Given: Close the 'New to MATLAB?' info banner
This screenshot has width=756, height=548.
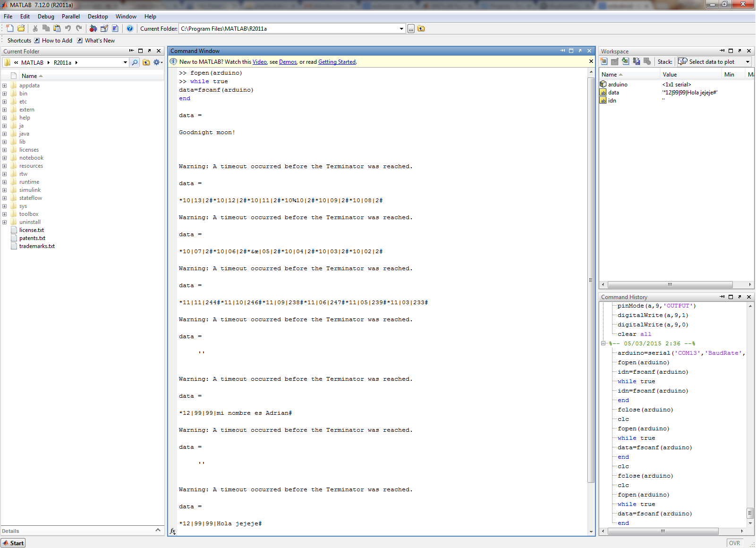Looking at the screenshot, I should click(x=591, y=61).
